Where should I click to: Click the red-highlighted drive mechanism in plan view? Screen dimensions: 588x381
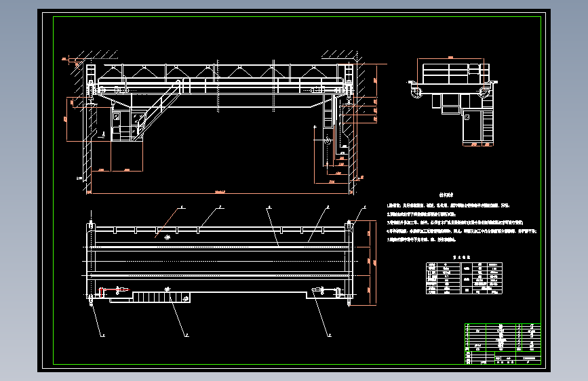pyautogui.click(x=114, y=291)
